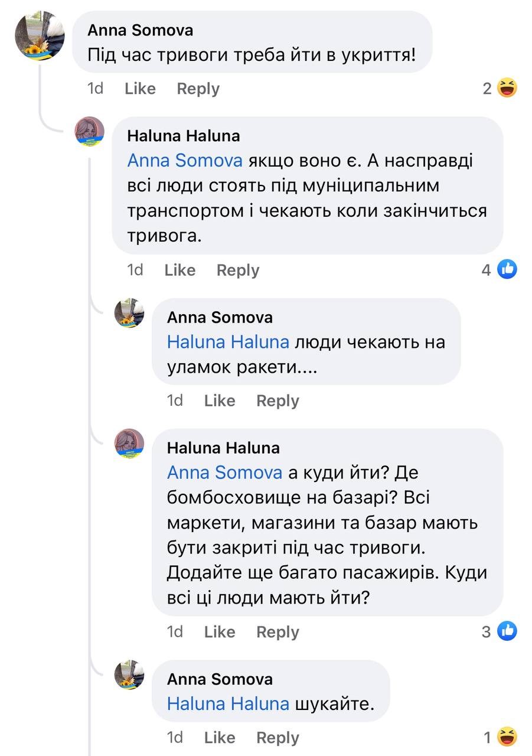This screenshot has width=532, height=756.
Task: Click the Haluna Haluna mention before "шукайте"
Action: (x=228, y=703)
